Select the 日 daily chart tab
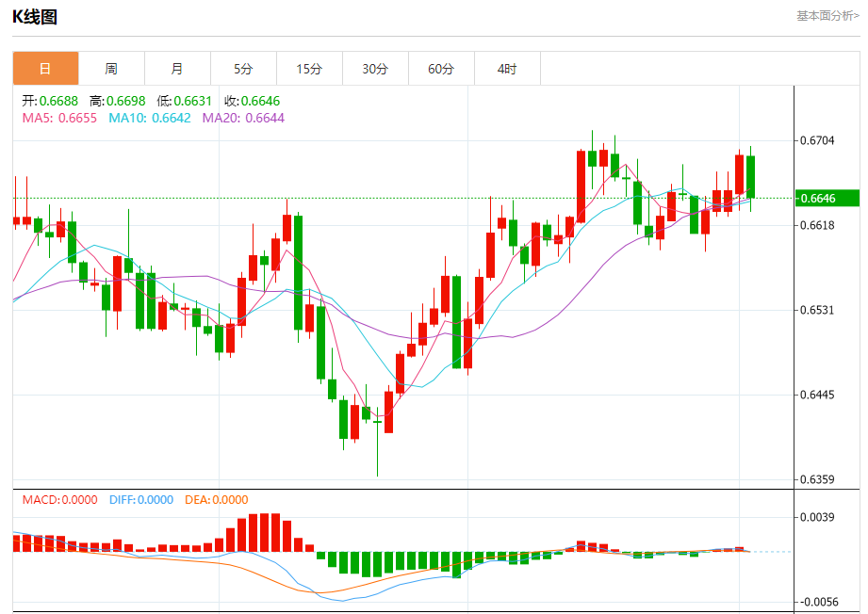Image resolution: width=868 pixels, height=614 pixels. tap(45, 69)
